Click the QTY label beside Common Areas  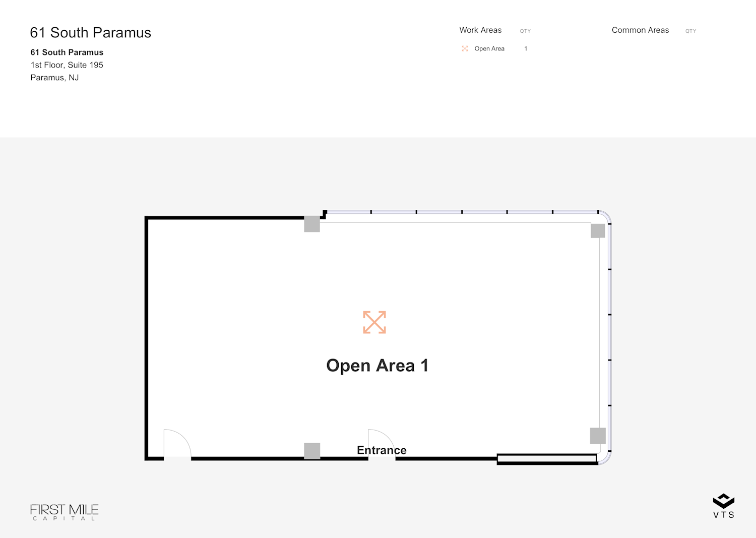click(x=690, y=31)
